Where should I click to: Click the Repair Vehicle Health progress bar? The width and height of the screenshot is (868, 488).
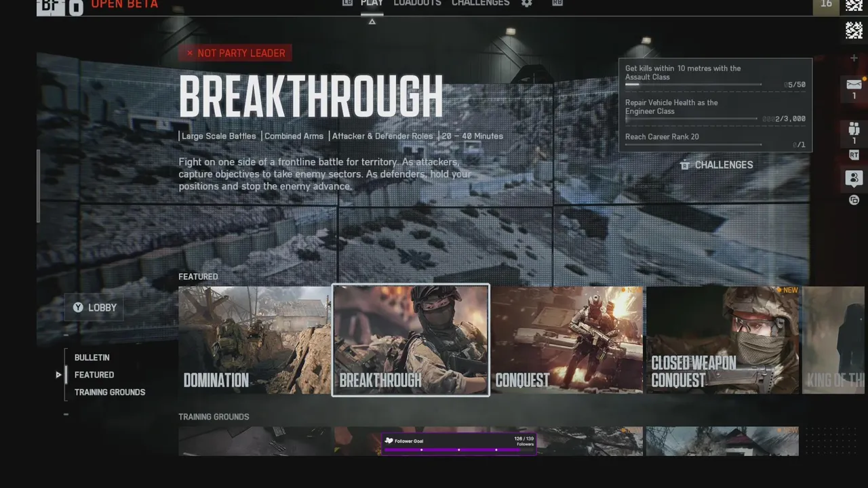pos(691,119)
